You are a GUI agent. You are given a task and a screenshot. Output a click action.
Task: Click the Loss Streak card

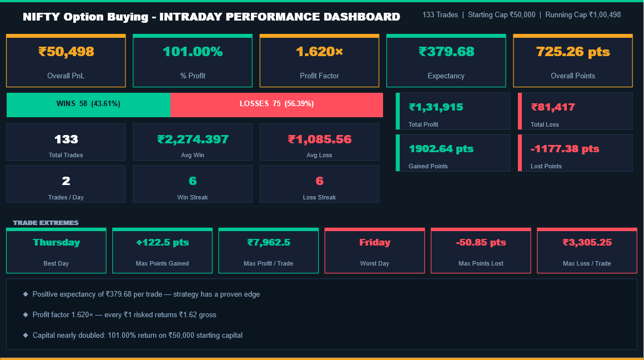click(319, 184)
